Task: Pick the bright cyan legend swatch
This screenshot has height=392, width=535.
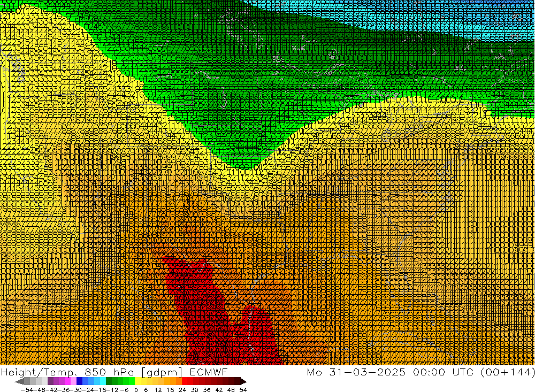Action: 103,381
